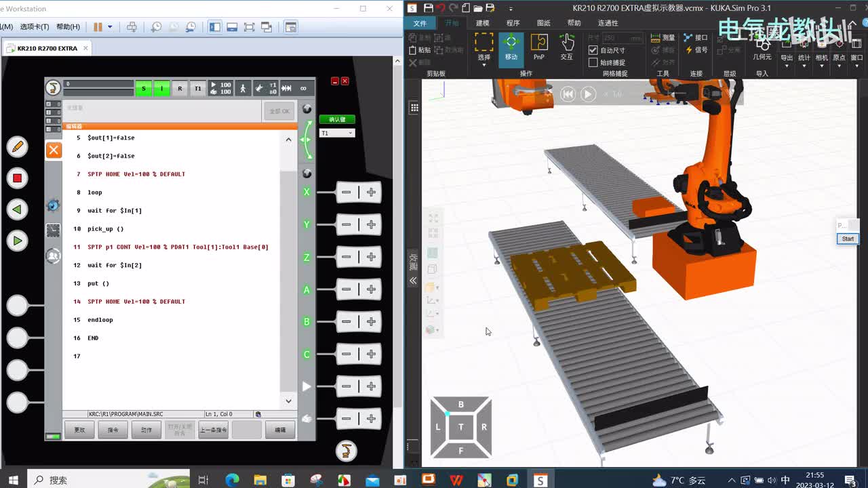
Task: Click Paste in the clipboard group
Action: (420, 49)
